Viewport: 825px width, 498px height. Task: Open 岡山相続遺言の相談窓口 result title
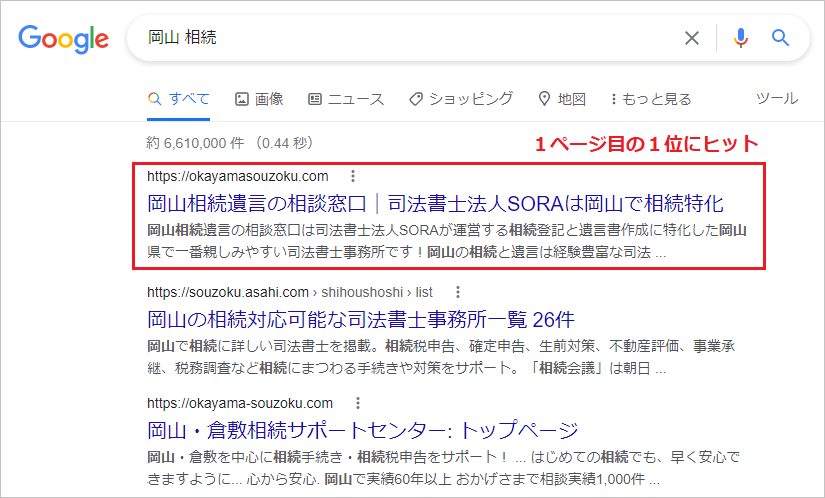[x=436, y=204]
